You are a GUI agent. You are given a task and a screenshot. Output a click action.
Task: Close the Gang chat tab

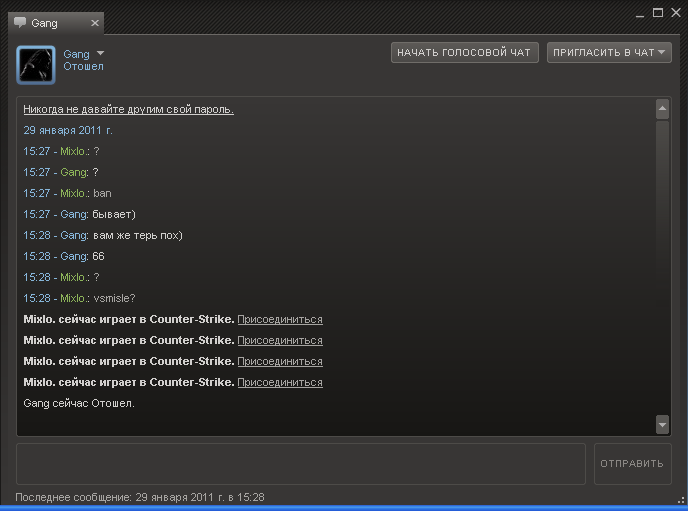94,23
